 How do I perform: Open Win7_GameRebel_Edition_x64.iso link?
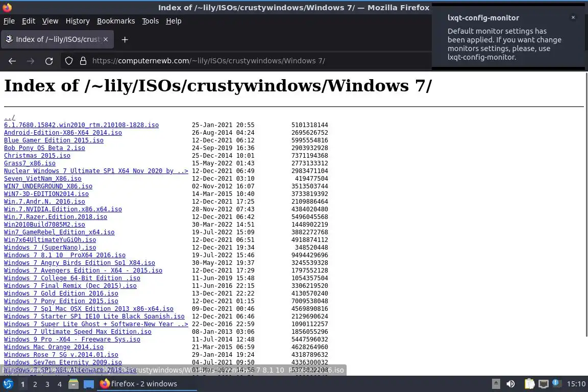pos(59,232)
